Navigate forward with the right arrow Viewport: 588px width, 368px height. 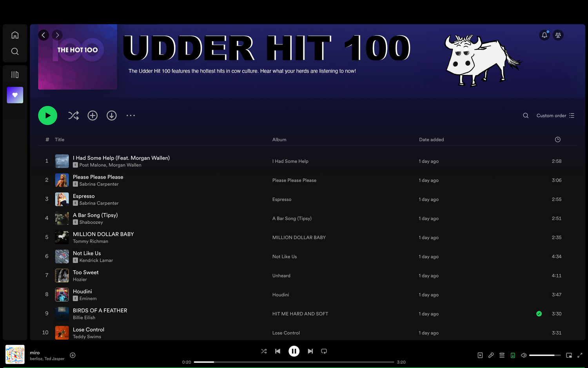(x=57, y=35)
